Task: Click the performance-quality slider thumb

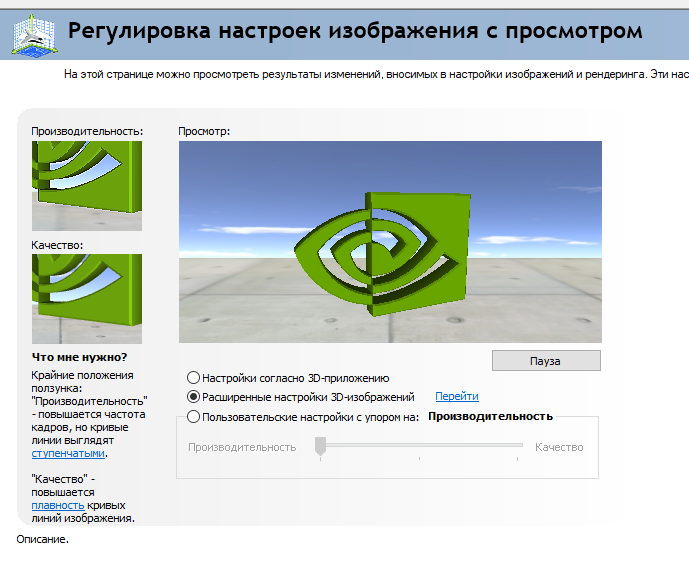Action: click(320, 446)
